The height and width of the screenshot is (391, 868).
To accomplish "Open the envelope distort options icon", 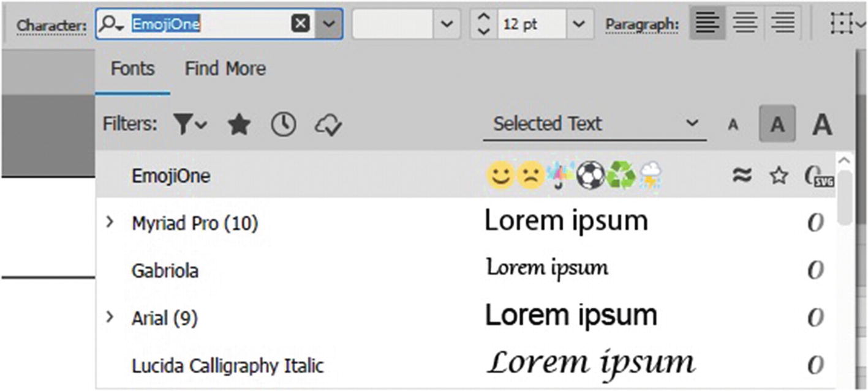I will point(848,24).
